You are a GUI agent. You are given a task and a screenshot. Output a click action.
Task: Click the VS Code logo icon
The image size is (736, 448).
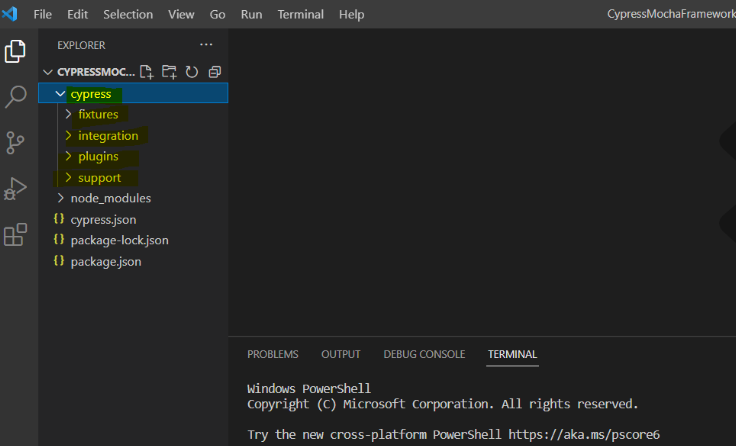9,14
